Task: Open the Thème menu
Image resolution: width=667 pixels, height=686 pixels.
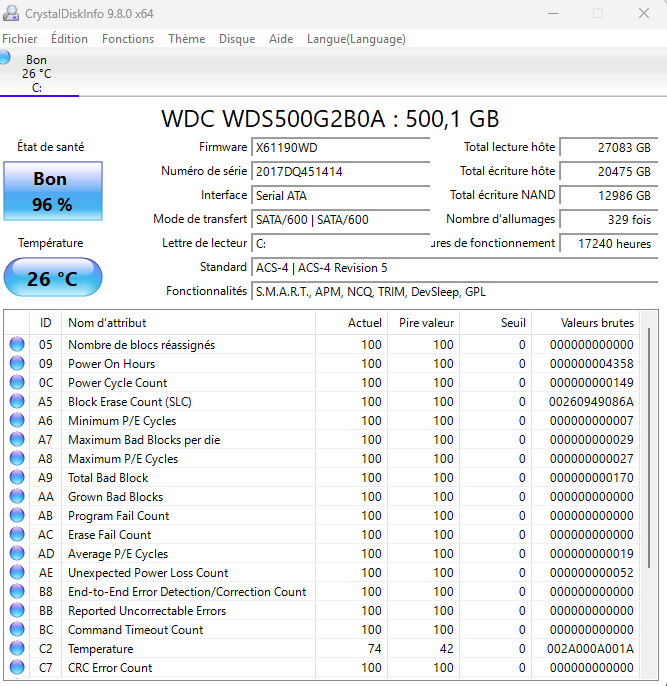Action: (x=187, y=39)
